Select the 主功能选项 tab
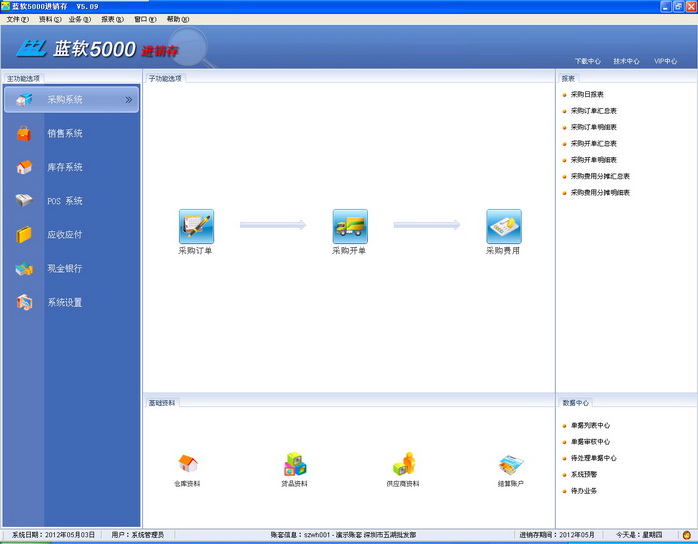Screen dimensions: 698x544 tap(24, 79)
